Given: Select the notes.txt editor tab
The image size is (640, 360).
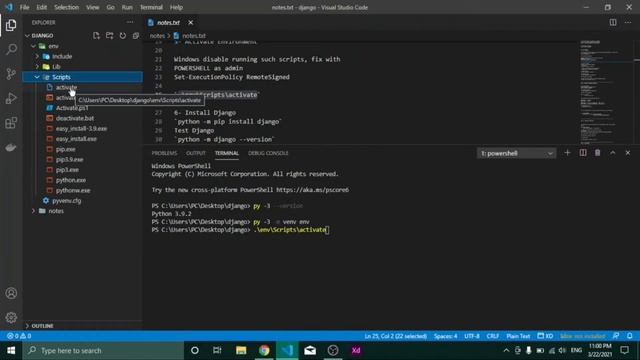Looking at the screenshot, I should (168, 22).
